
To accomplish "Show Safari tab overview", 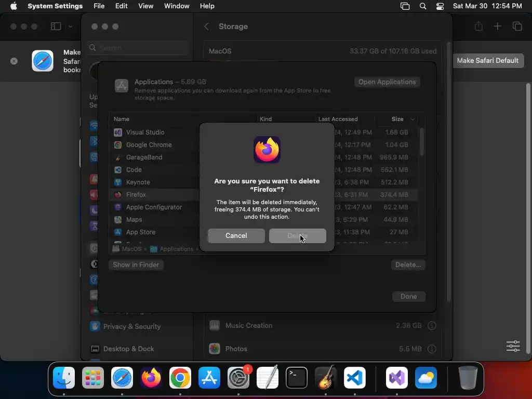I will coord(517,26).
